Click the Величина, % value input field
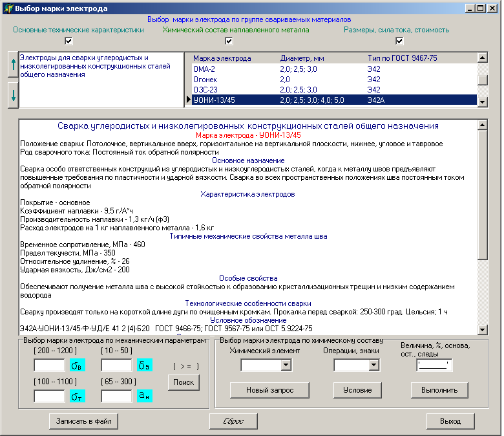The width and height of the screenshot is (504, 436). point(434,365)
